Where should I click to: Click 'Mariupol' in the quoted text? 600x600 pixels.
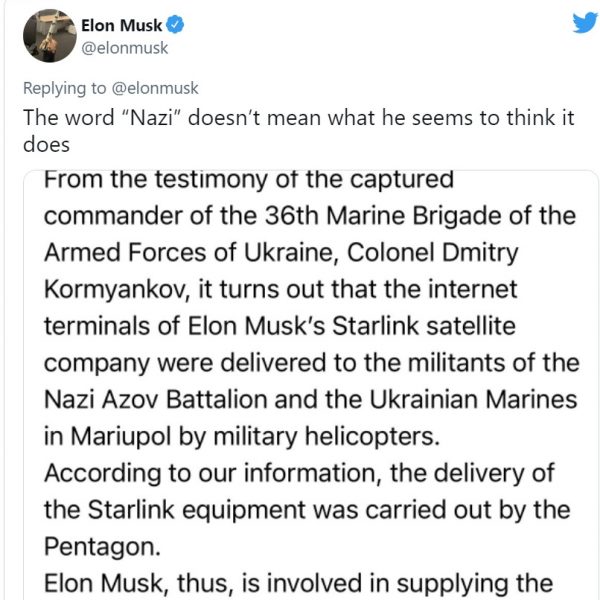tap(121, 437)
